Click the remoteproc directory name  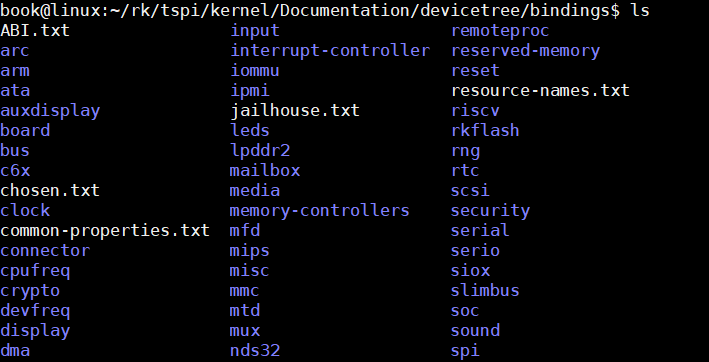click(x=500, y=31)
